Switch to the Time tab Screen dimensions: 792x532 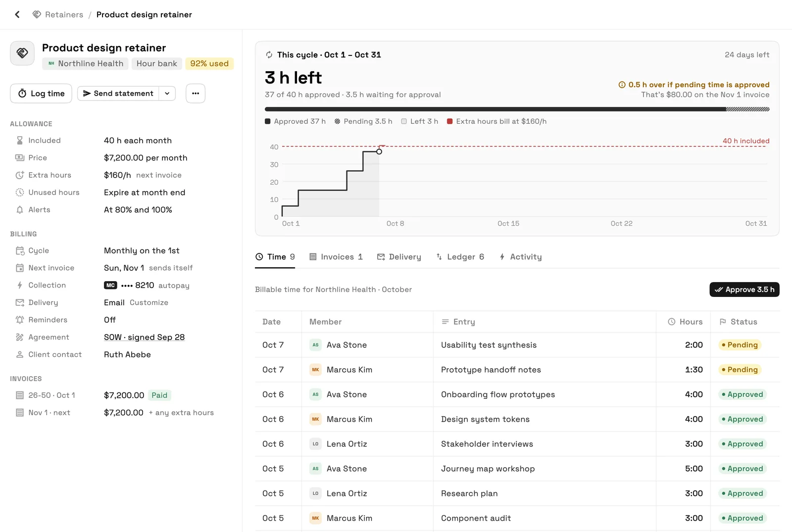pyautogui.click(x=275, y=257)
